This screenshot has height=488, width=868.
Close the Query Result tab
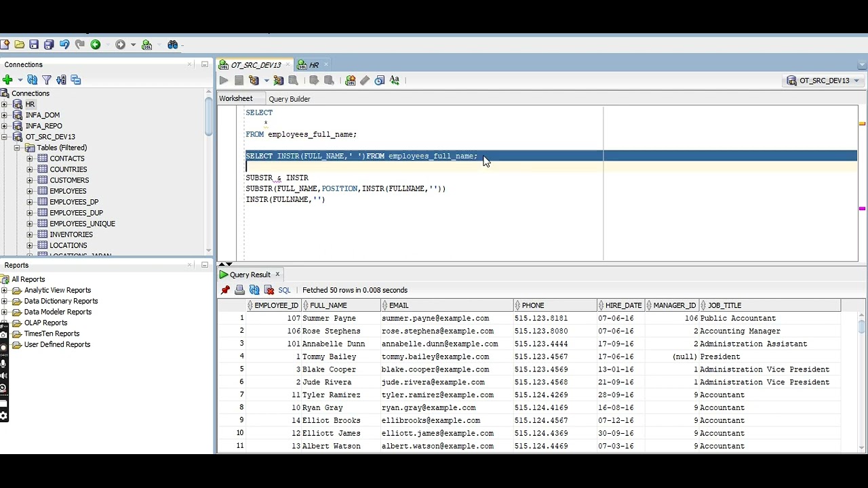277,274
